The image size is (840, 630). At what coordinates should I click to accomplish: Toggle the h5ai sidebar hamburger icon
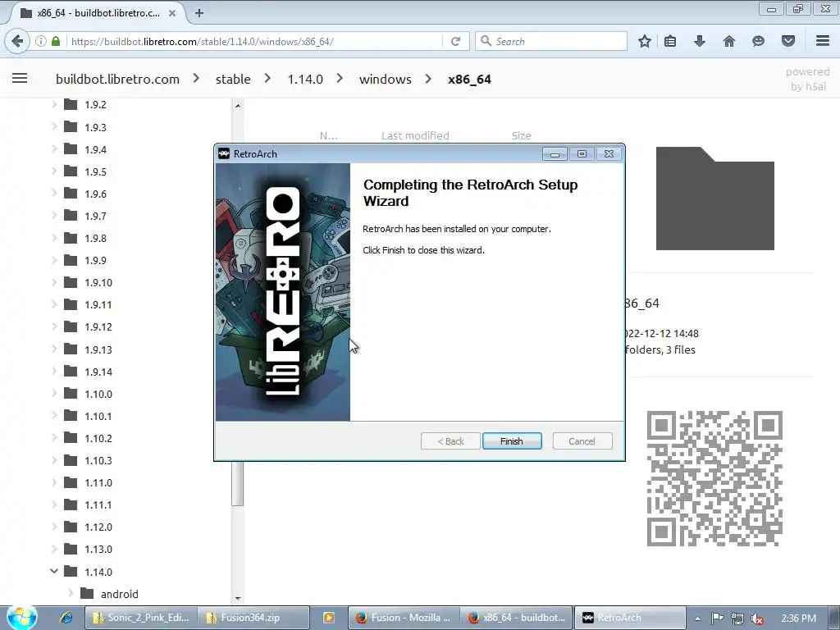click(x=20, y=78)
